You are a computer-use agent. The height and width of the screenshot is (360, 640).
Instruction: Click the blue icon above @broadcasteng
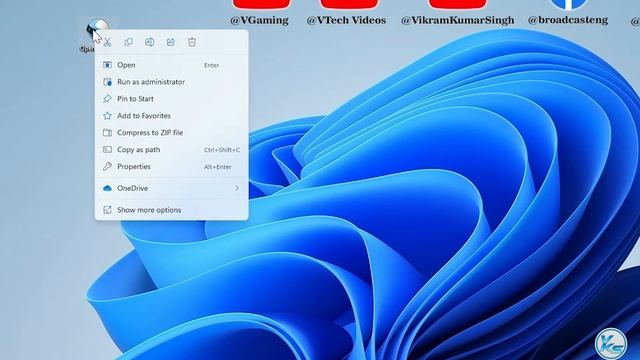pyautogui.click(x=569, y=4)
